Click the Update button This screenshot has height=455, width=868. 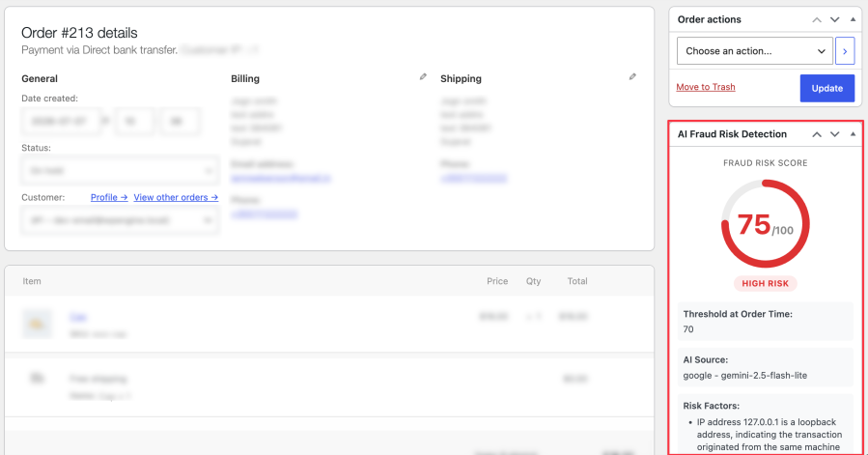pyautogui.click(x=827, y=88)
